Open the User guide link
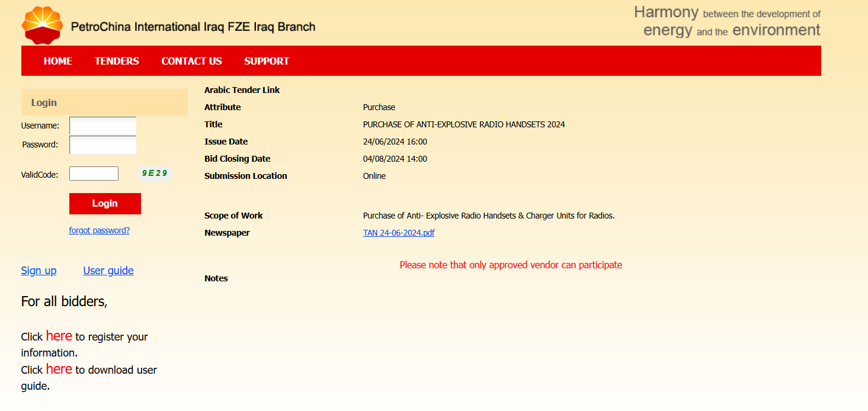The image size is (868, 411). [108, 271]
